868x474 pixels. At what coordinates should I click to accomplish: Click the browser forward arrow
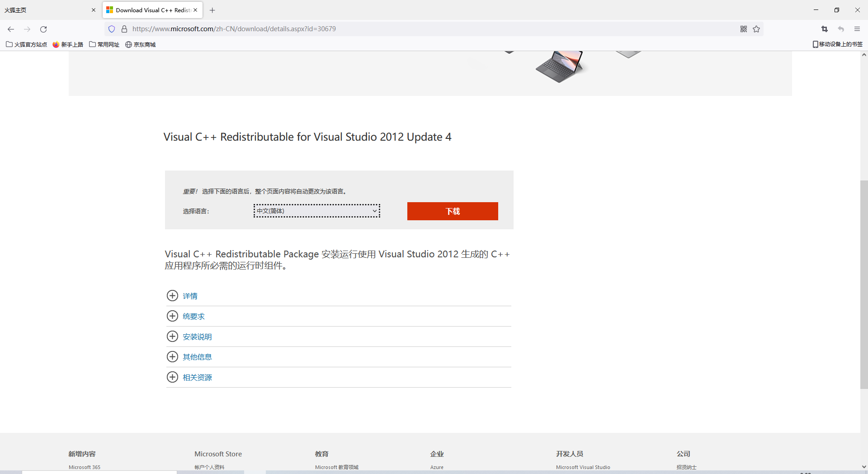[x=27, y=29]
